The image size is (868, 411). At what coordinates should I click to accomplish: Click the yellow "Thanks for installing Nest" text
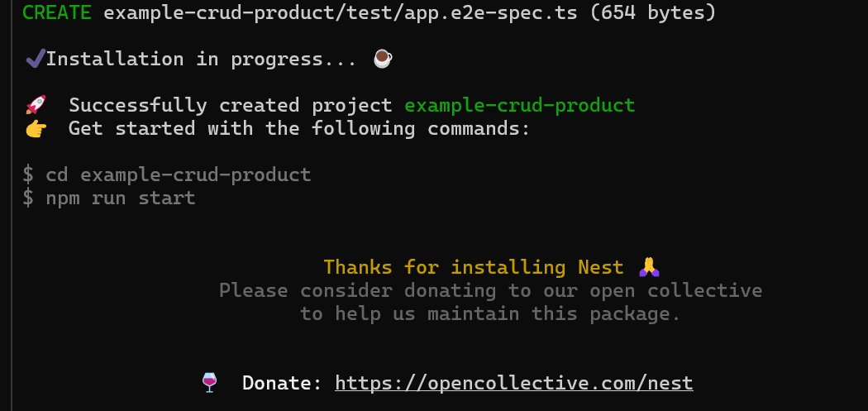pos(473,267)
